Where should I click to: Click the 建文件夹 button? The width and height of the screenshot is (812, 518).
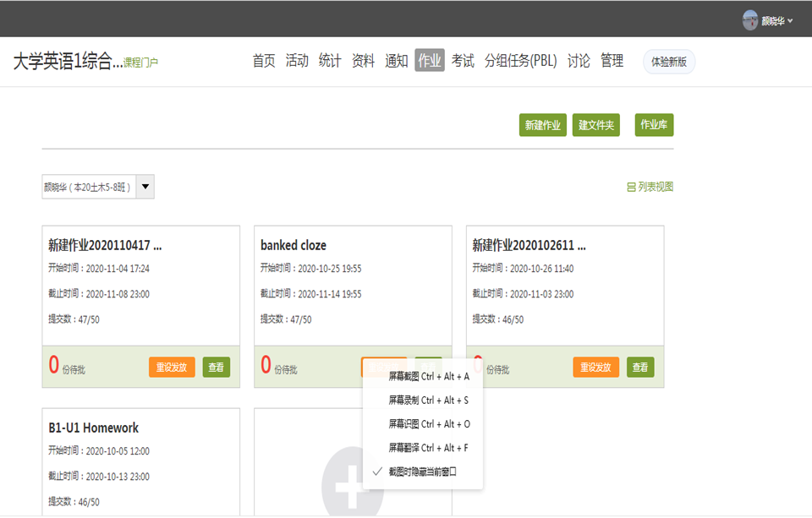(x=596, y=125)
